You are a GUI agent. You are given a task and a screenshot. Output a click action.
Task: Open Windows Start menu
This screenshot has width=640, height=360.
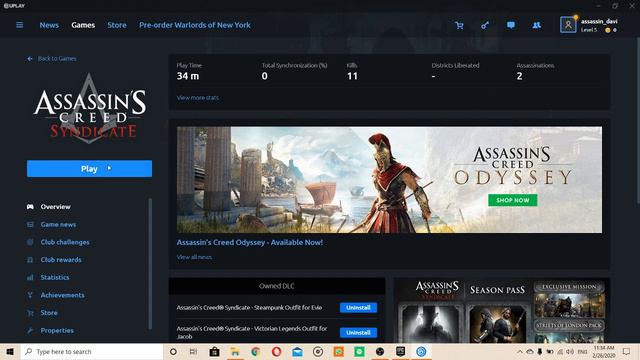(10, 351)
